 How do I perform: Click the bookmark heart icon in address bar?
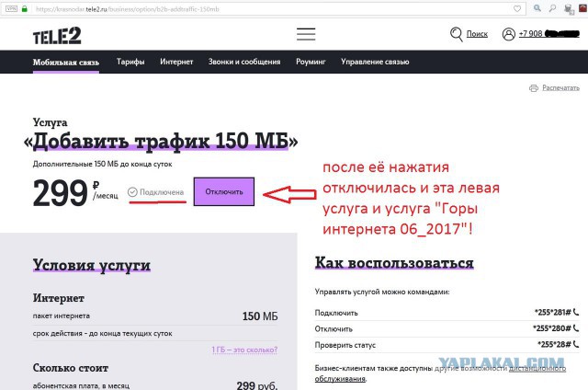(517, 8)
